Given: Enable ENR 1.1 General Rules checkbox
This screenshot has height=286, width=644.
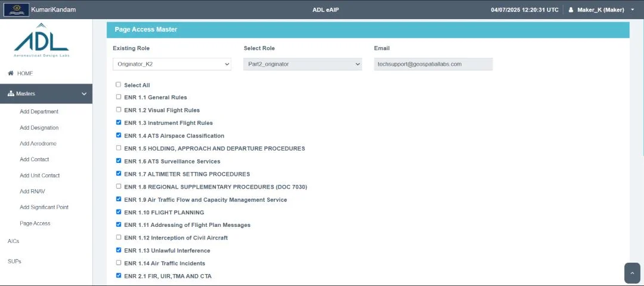Looking at the screenshot, I should pyautogui.click(x=118, y=97).
